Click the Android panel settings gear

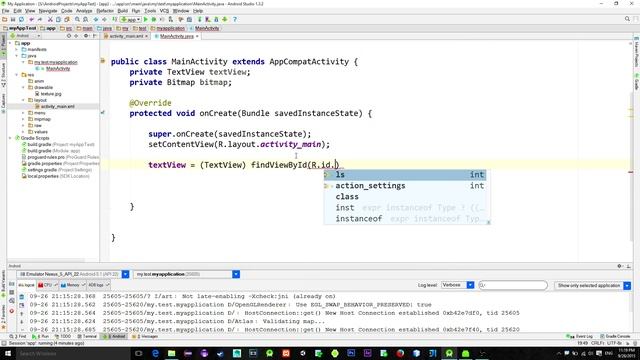coord(619,266)
